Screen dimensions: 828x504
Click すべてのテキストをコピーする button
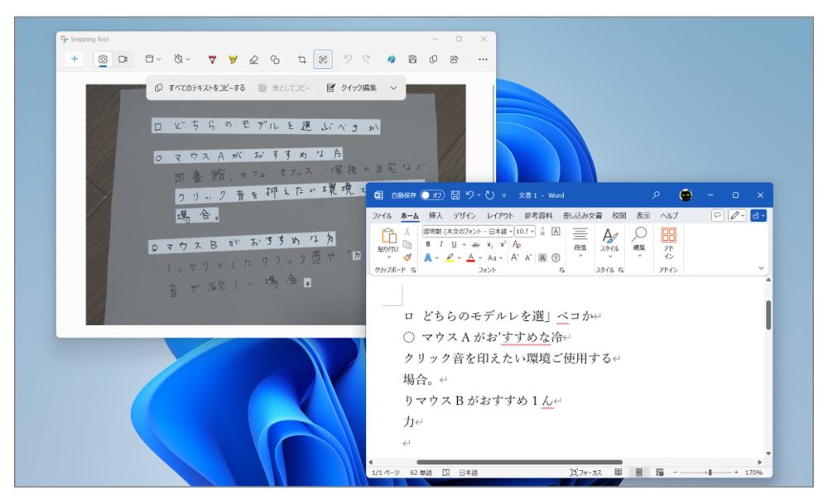click(200, 88)
